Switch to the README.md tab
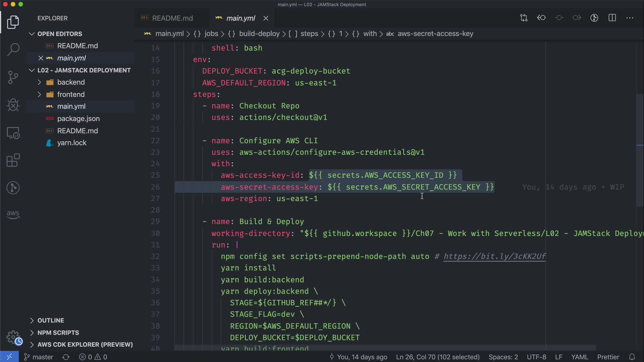 pyautogui.click(x=172, y=18)
